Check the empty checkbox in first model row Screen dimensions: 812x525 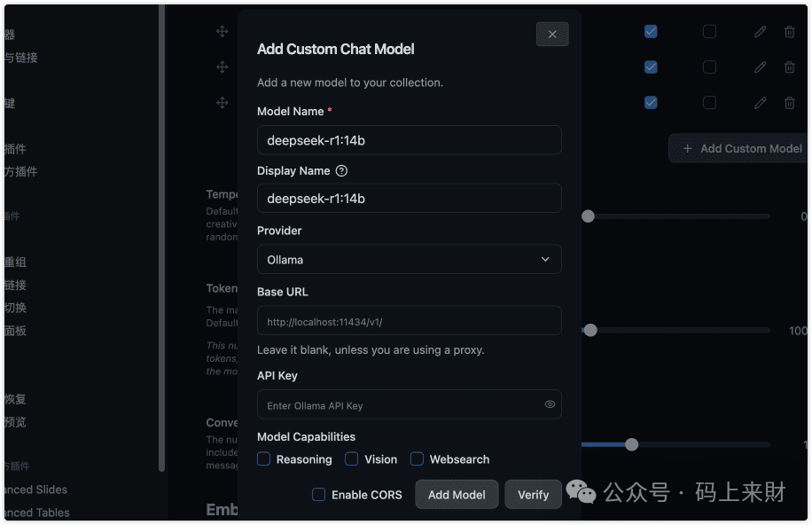tap(709, 32)
